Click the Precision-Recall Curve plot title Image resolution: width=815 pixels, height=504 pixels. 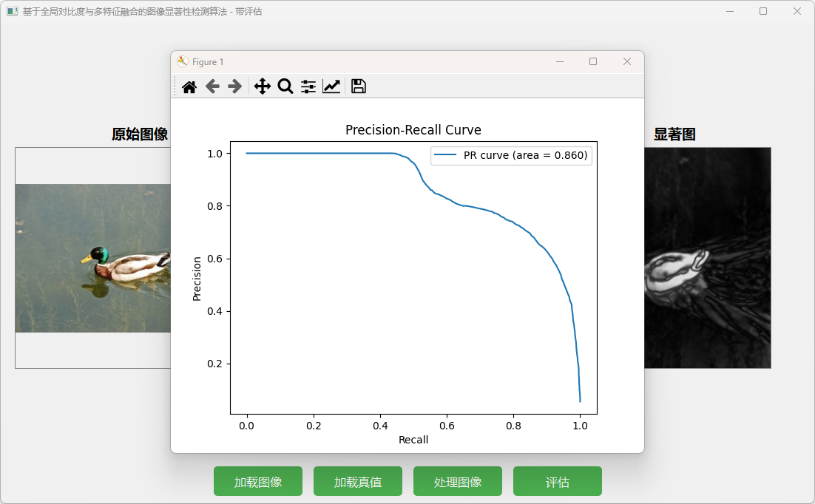[x=413, y=130]
